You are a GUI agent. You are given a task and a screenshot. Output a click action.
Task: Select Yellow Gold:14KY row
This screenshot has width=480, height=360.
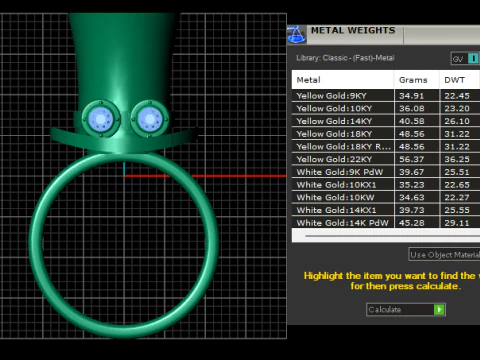tap(386, 121)
